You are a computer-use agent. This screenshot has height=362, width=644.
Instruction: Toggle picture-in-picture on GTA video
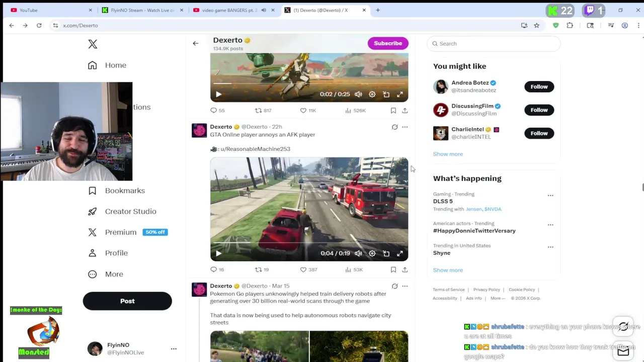(x=386, y=253)
